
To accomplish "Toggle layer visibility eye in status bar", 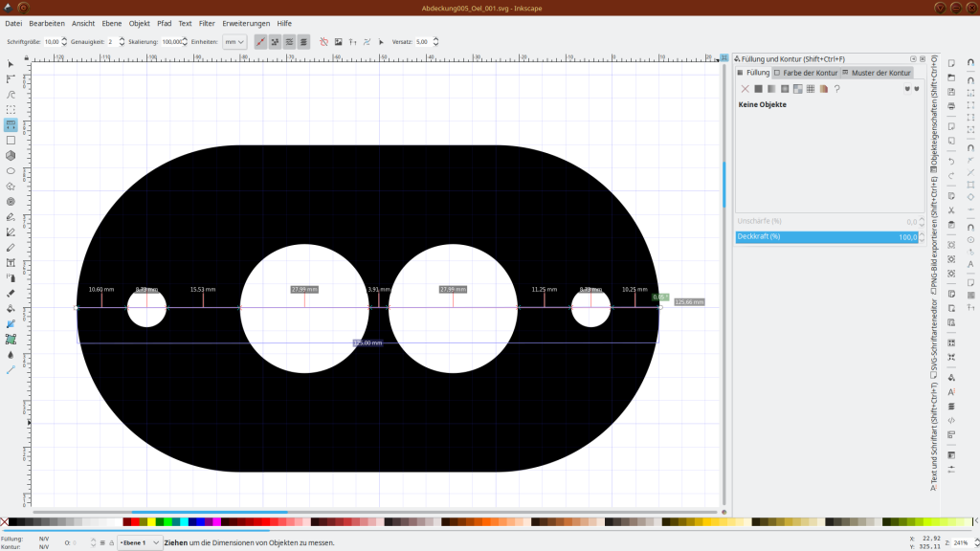I will (x=102, y=542).
